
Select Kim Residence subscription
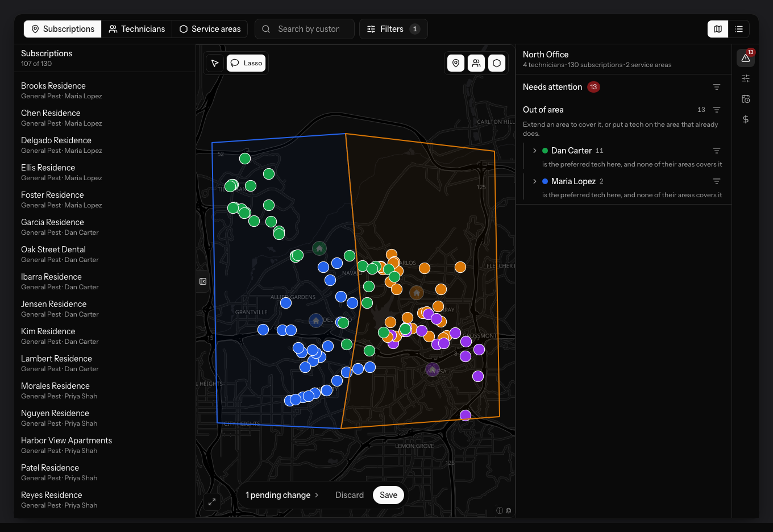pyautogui.click(x=105, y=336)
